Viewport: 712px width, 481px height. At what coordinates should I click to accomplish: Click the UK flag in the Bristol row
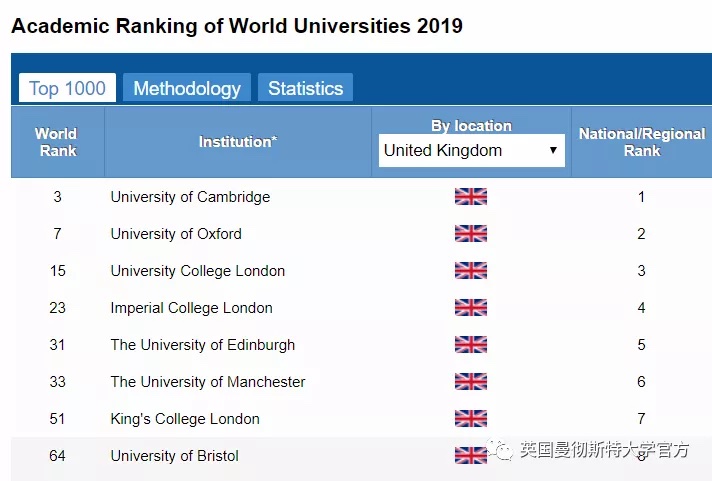[471, 456]
